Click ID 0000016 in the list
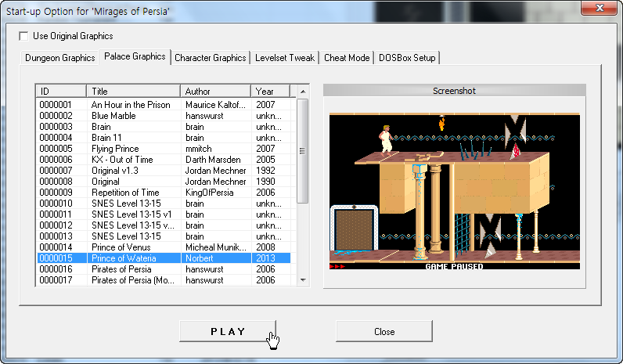 56,269
